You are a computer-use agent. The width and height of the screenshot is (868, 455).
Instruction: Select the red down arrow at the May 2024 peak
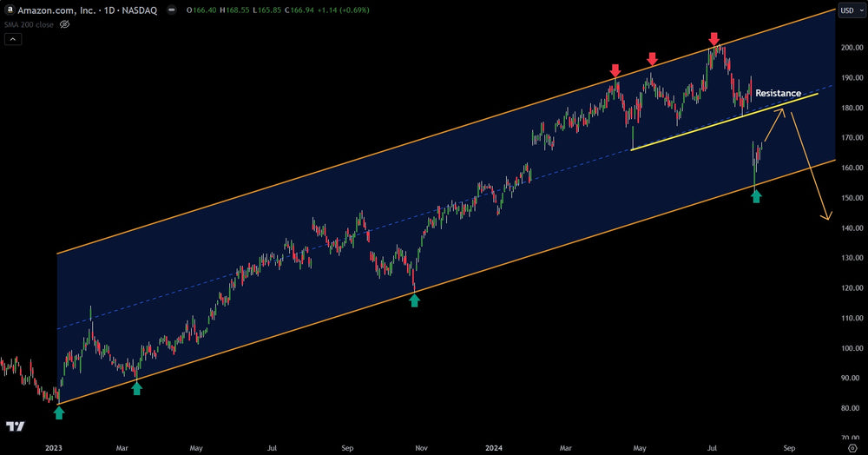point(652,58)
